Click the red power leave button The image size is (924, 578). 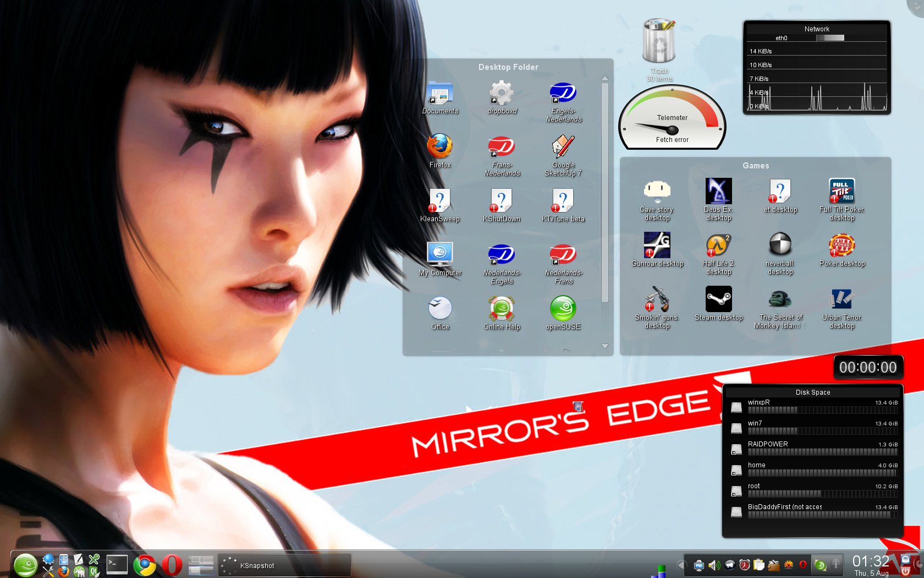(905, 572)
